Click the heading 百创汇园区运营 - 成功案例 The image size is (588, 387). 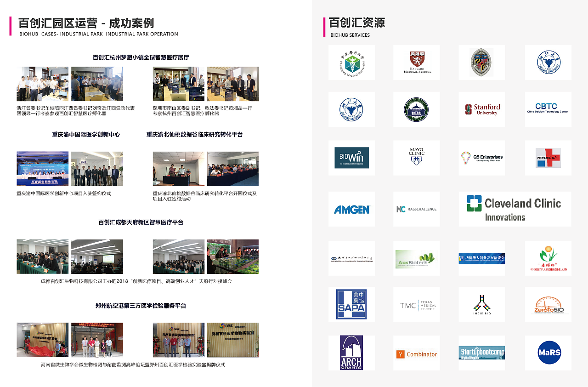pyautogui.click(x=86, y=23)
